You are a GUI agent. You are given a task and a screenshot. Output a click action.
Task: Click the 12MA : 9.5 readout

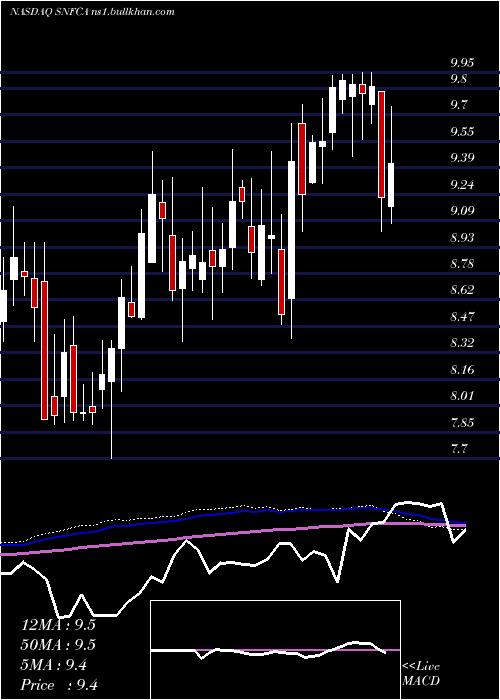pyautogui.click(x=58, y=625)
